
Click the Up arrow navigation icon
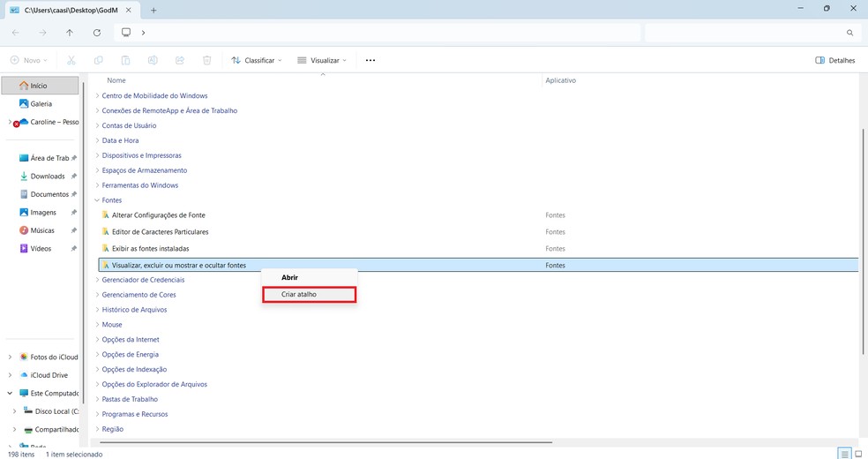tap(70, 33)
